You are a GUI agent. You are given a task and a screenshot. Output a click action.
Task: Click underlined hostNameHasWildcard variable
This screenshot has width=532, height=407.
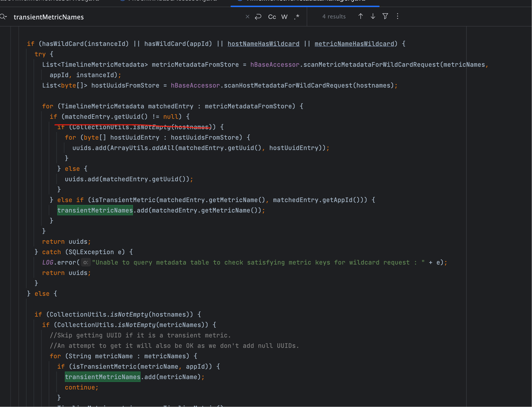tap(263, 44)
